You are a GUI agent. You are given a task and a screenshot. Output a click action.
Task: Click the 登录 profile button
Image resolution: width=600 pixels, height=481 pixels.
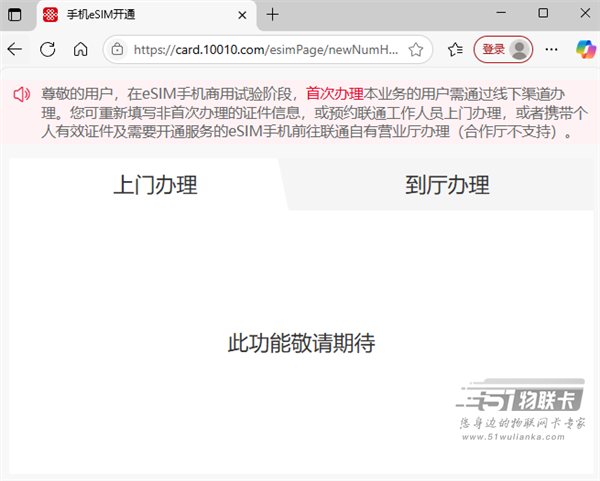[503, 49]
